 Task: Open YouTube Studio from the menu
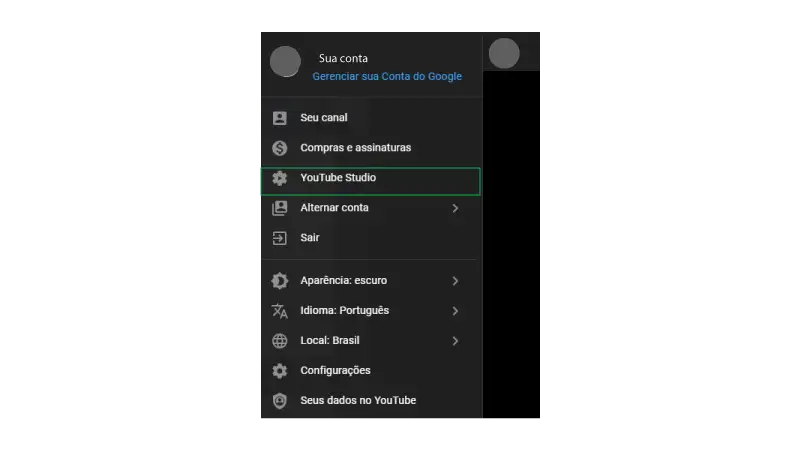click(x=371, y=181)
